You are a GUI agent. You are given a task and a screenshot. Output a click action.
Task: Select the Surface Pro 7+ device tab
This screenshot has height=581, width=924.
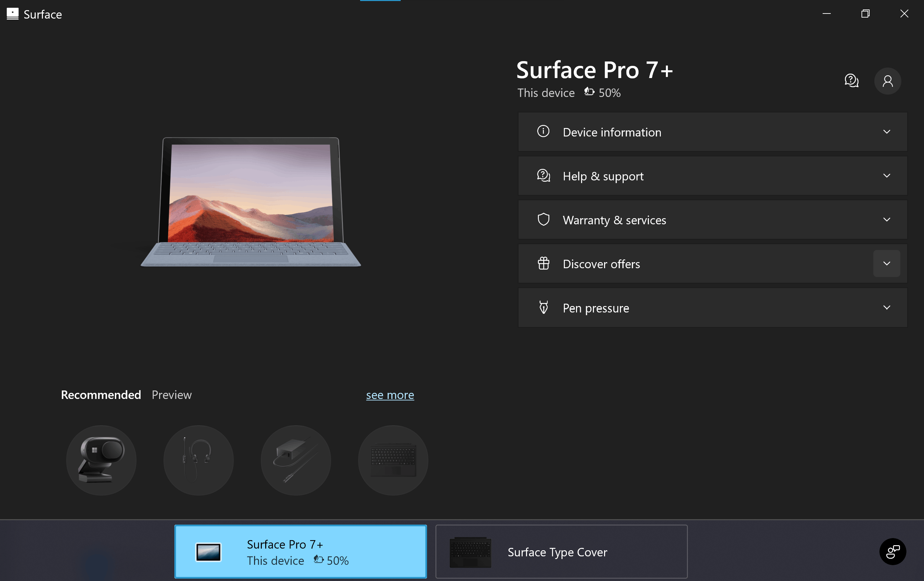tap(300, 552)
